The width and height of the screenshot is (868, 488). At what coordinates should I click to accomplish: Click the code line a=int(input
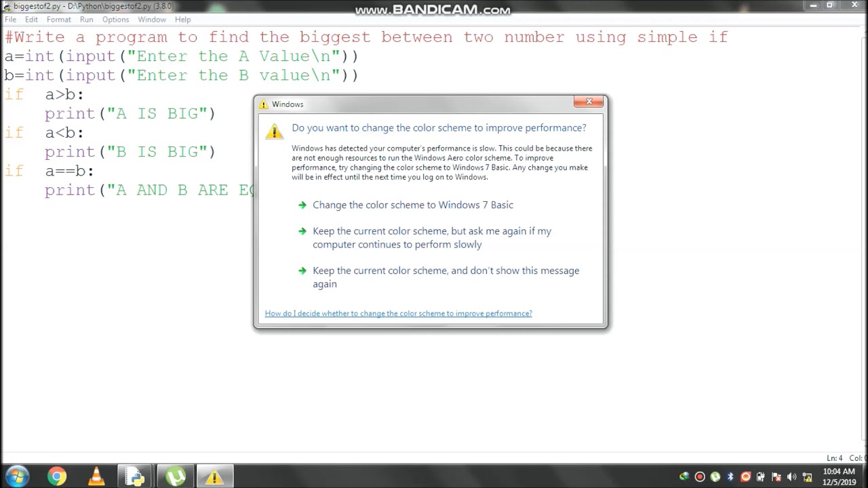(x=181, y=56)
